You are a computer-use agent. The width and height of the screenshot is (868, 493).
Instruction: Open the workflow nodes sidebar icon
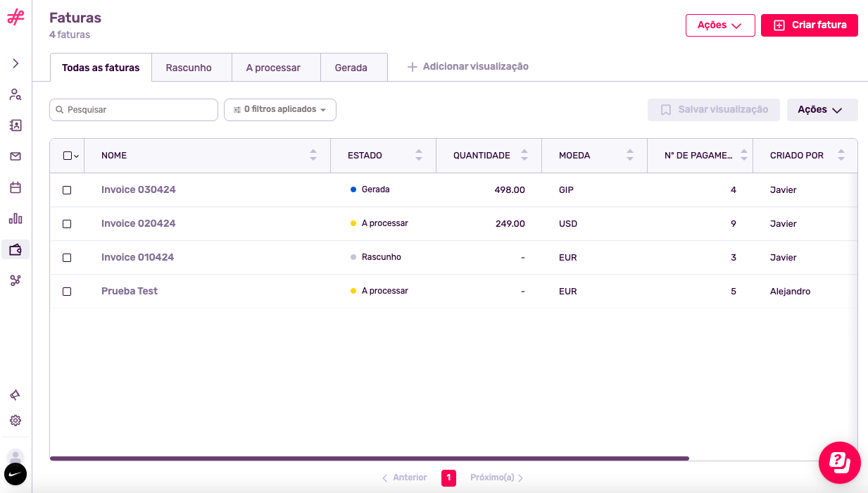tap(15, 280)
